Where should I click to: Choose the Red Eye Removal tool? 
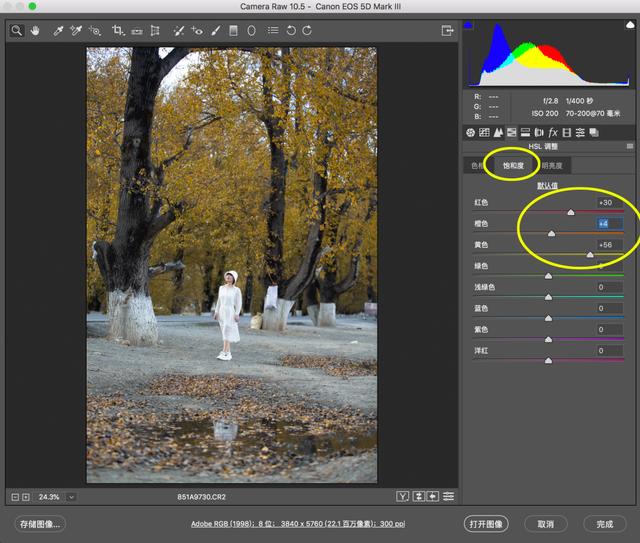click(x=197, y=31)
